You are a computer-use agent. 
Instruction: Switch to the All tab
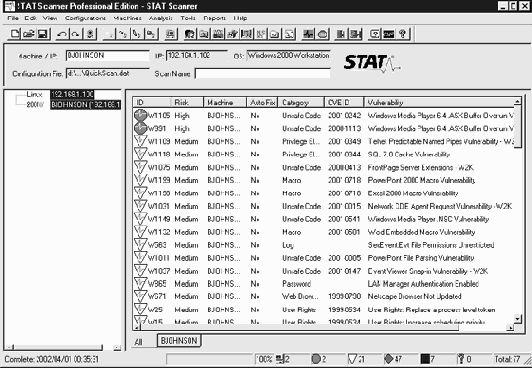click(x=138, y=342)
